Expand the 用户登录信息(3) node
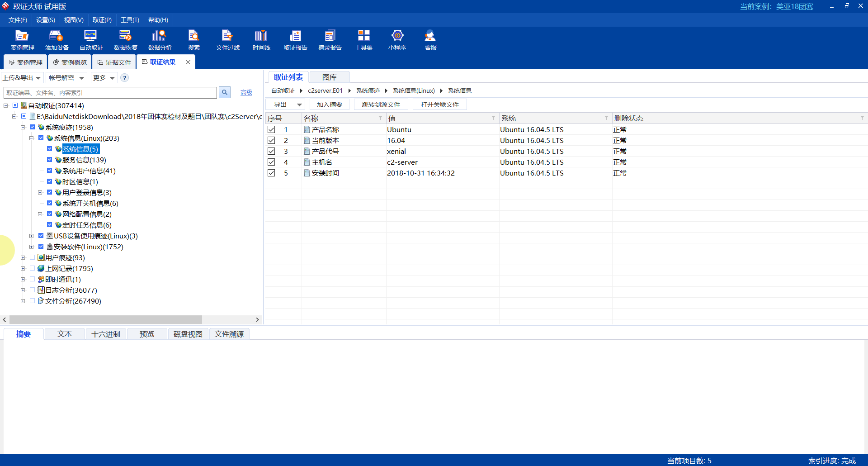The image size is (868, 466). (40, 192)
